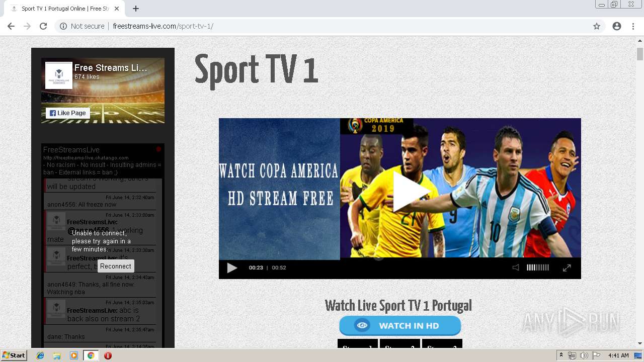The height and width of the screenshot is (362, 644).
Task: Click the system tray volume speaker icon
Action: click(584, 355)
